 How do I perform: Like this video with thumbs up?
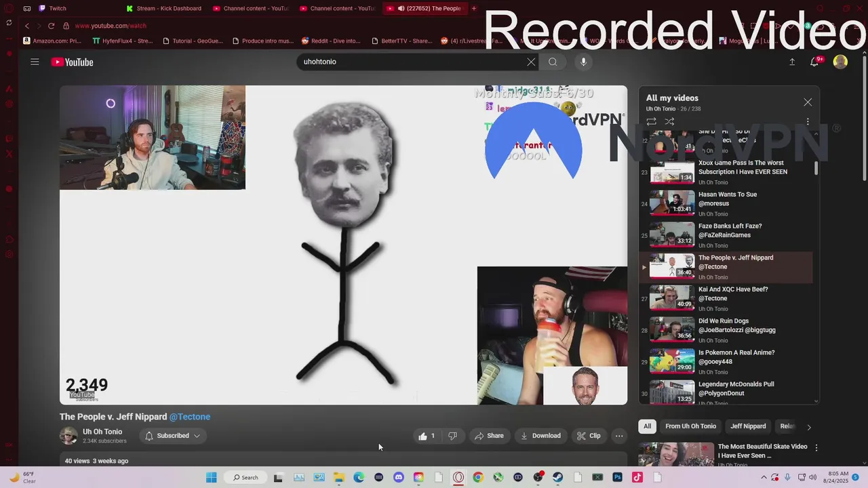427,436
